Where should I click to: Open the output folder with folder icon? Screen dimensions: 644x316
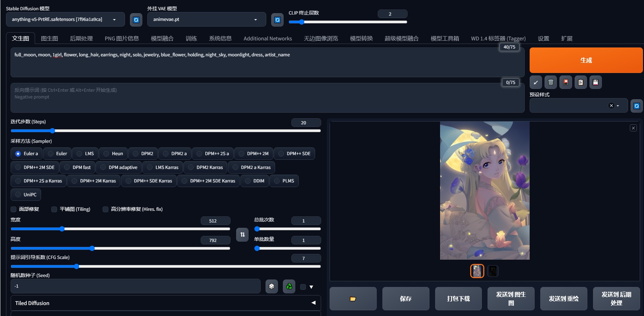[x=353, y=299]
